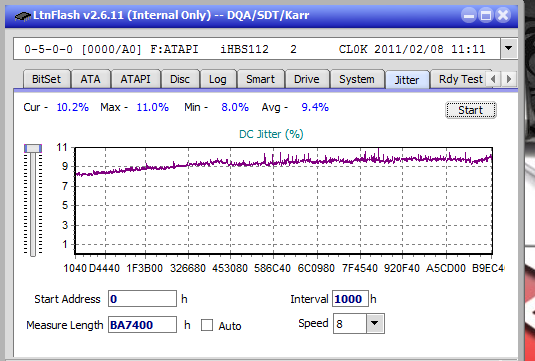Click the x-axis label 586C40
The image size is (535, 361).
[x=272, y=268]
